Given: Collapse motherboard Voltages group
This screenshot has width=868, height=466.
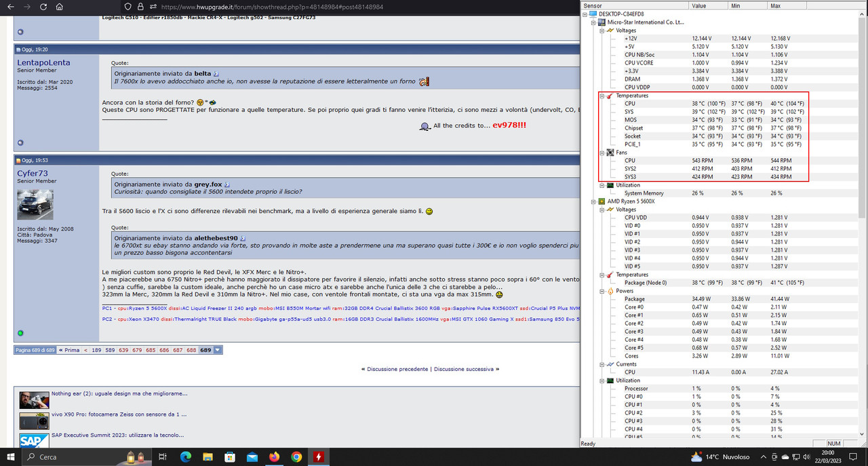Looking at the screenshot, I should point(601,30).
